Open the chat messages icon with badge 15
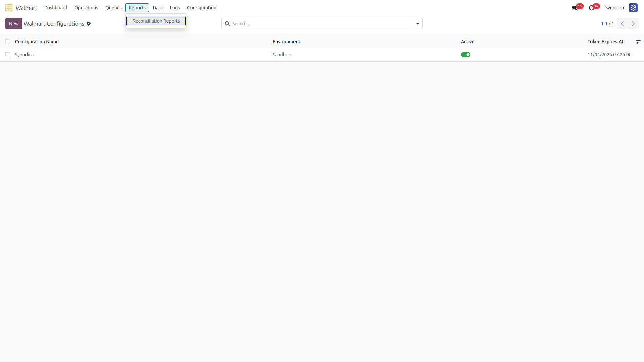 click(575, 8)
